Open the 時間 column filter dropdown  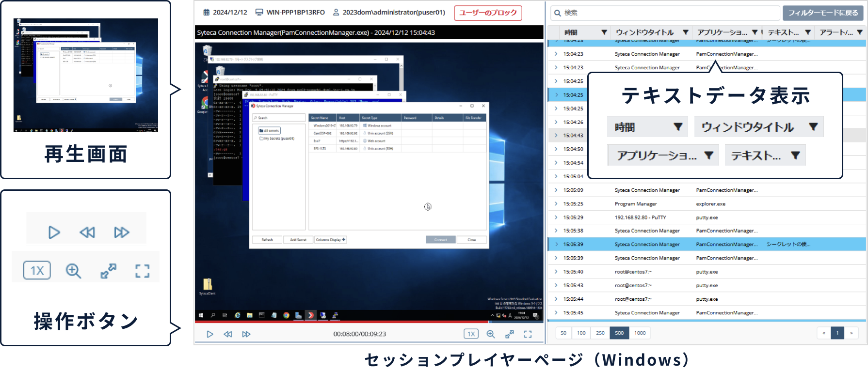point(604,32)
